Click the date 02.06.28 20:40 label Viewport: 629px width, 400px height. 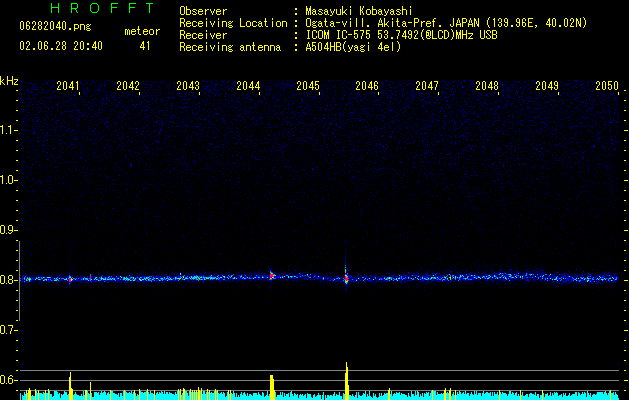[x=61, y=46]
